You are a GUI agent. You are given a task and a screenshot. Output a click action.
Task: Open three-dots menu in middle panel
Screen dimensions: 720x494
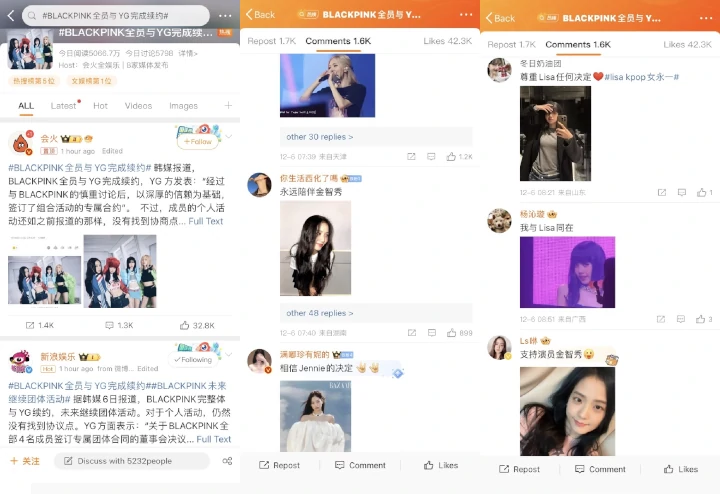tap(466, 15)
